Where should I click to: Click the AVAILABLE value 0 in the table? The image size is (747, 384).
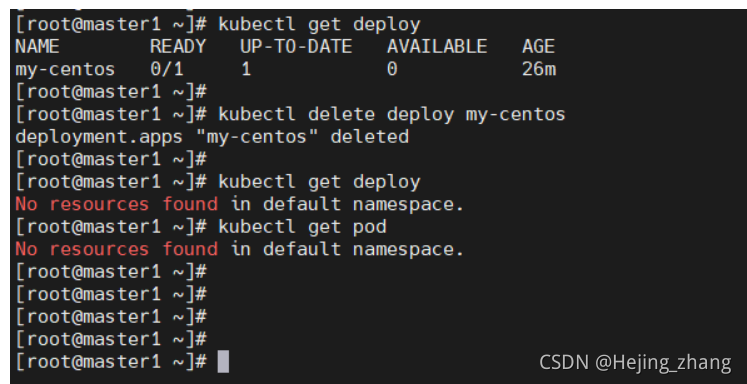point(392,70)
